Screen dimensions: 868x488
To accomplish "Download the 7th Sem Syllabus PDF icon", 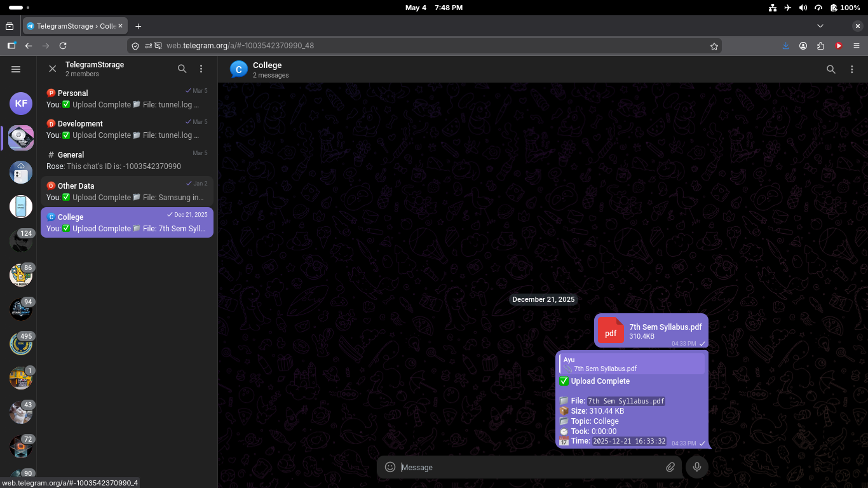I will coord(611,330).
